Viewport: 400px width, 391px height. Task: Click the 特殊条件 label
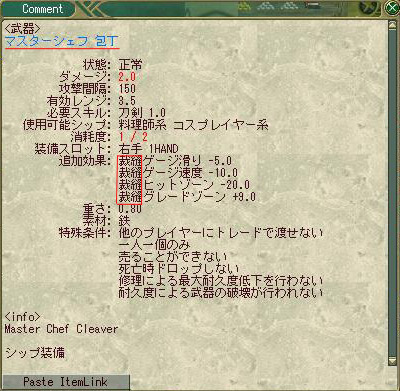tap(85, 233)
